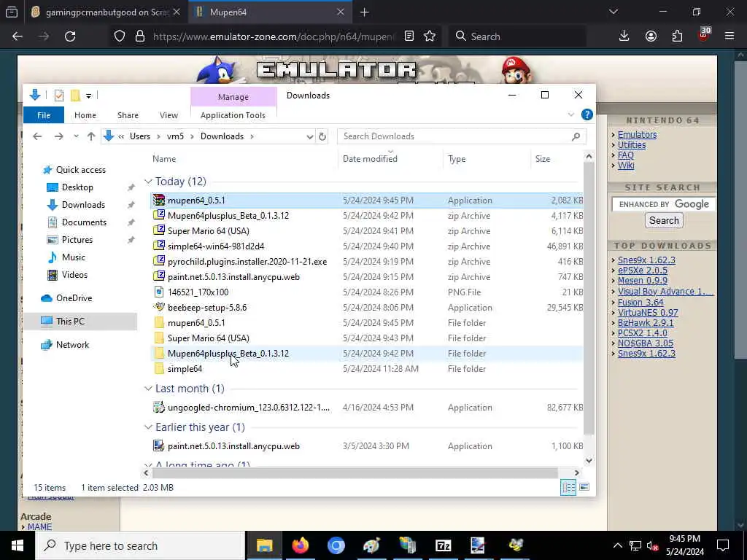747x560 pixels.
Task: Open Firefox account icon
Action: 651,36
